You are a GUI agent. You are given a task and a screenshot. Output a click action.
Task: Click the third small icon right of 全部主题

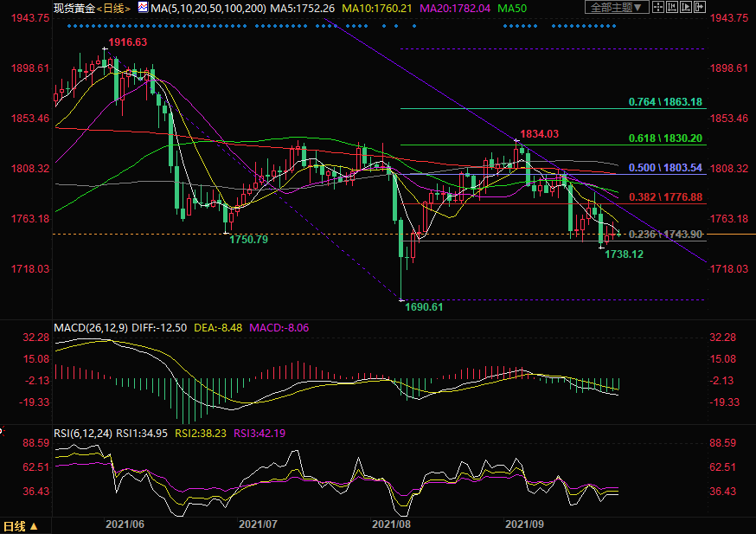[687, 8]
